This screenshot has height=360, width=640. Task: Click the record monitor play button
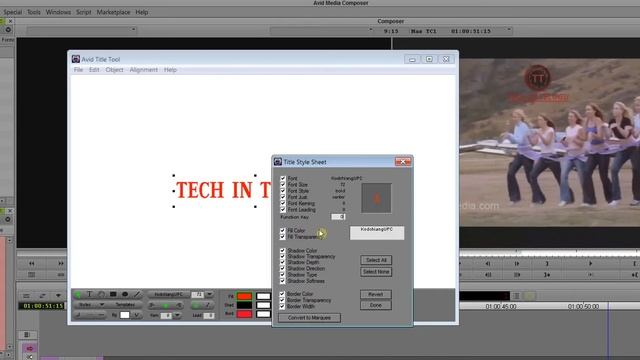(590, 264)
